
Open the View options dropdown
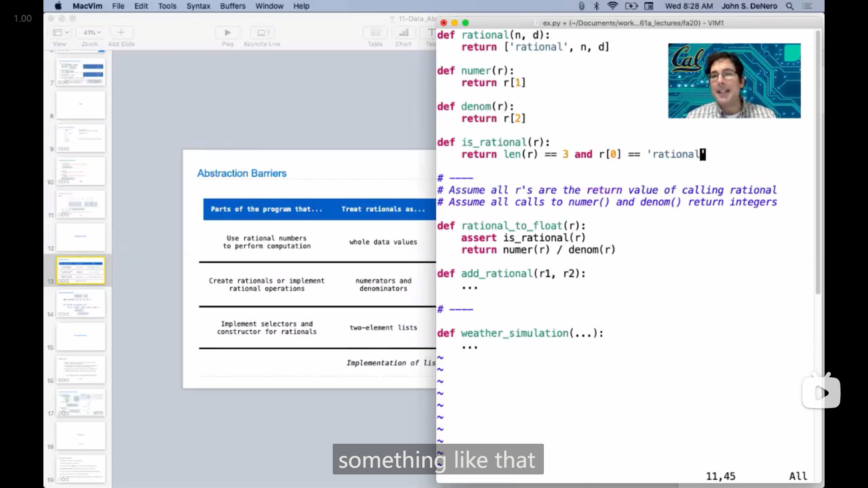[x=61, y=33]
